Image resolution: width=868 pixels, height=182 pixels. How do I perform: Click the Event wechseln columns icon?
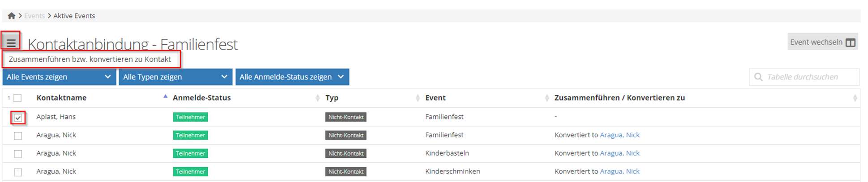(x=850, y=42)
